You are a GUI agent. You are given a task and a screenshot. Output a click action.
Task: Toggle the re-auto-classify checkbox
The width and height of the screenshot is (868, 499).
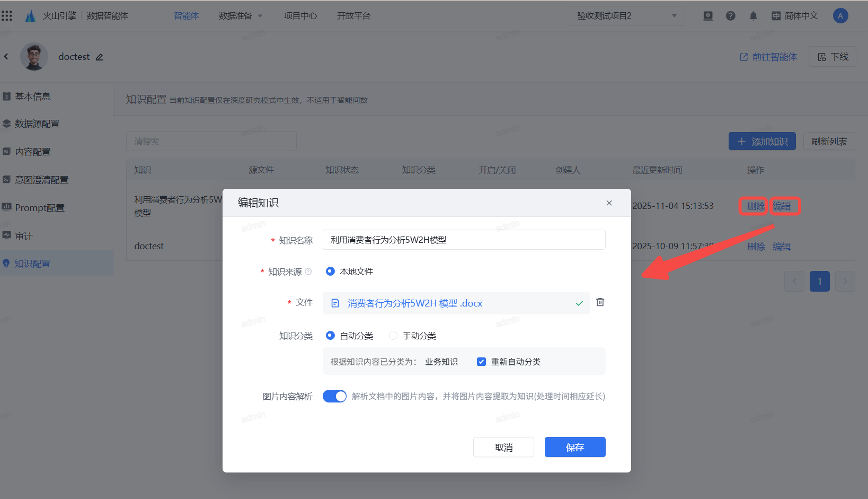click(x=481, y=362)
